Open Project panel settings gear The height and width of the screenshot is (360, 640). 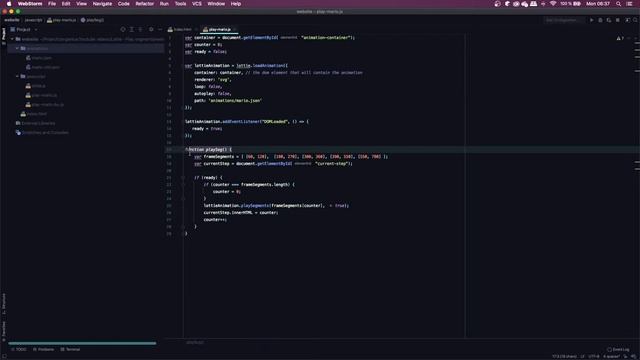click(x=151, y=29)
